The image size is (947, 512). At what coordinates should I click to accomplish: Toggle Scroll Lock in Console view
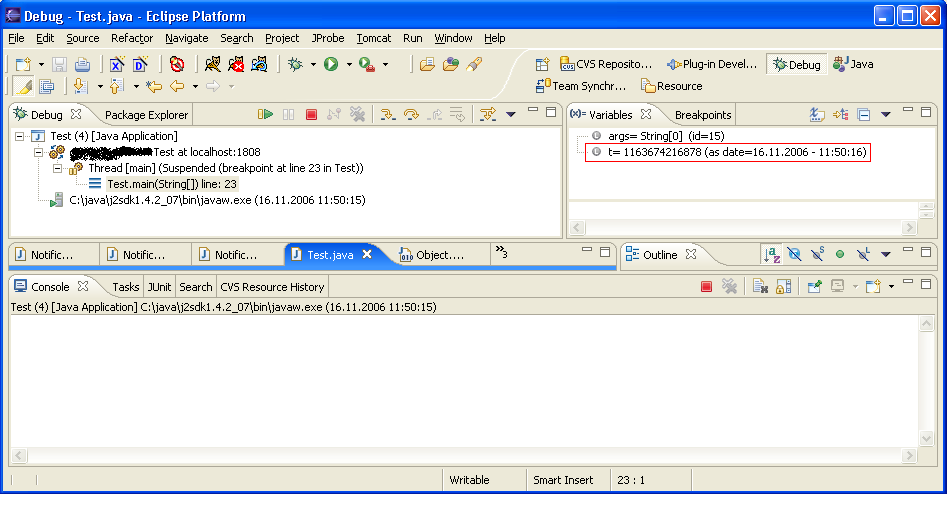783,286
